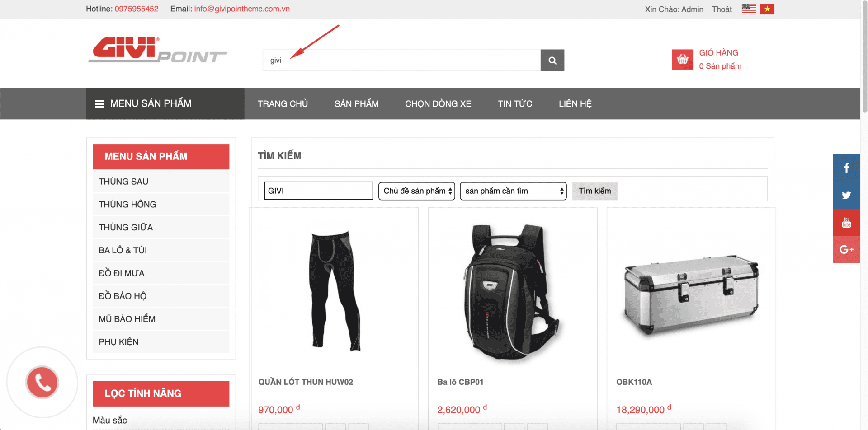Click the '0 Sản phẩm' cart count

point(720,66)
